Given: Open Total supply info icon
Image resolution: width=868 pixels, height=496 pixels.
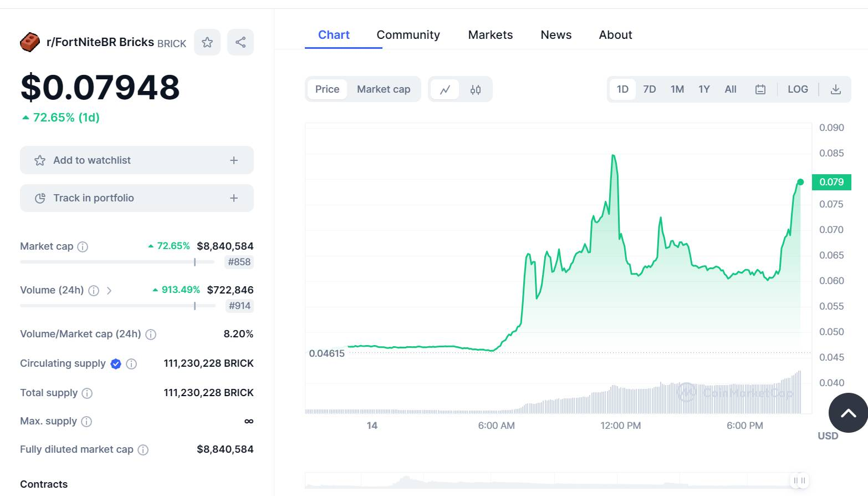Looking at the screenshot, I should tap(87, 393).
